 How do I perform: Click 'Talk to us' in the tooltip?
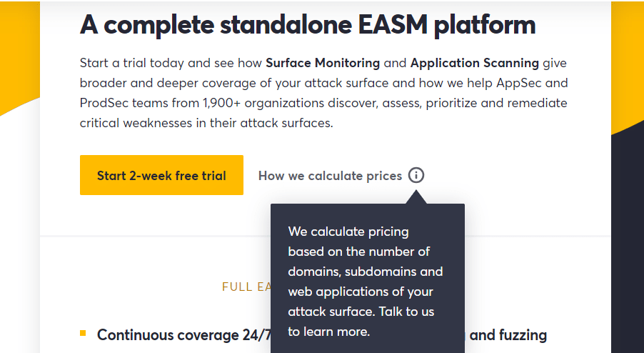(406, 312)
